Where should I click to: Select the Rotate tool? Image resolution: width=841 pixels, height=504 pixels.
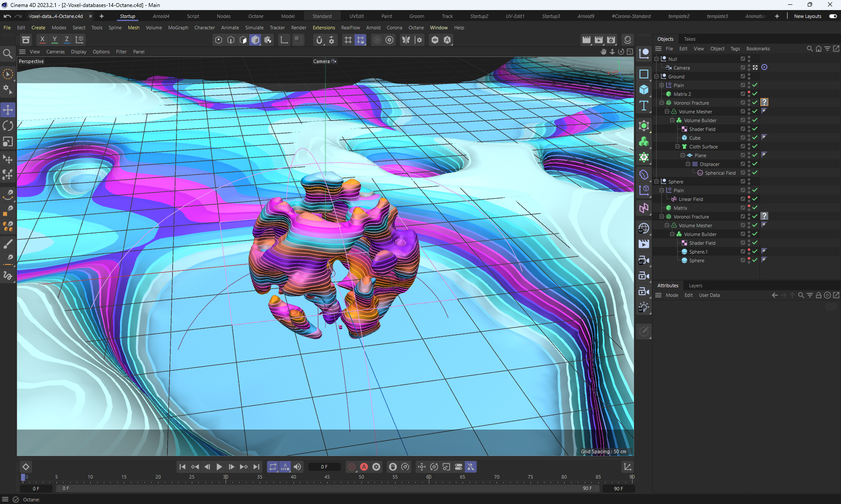[x=8, y=126]
